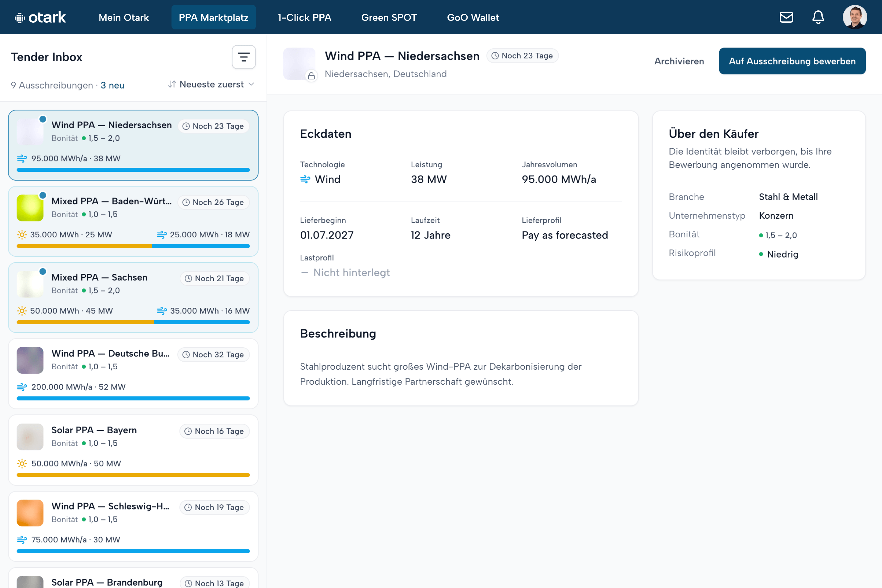The image size is (882, 588).
Task: Open the GoO Wallet tab
Action: [473, 17]
